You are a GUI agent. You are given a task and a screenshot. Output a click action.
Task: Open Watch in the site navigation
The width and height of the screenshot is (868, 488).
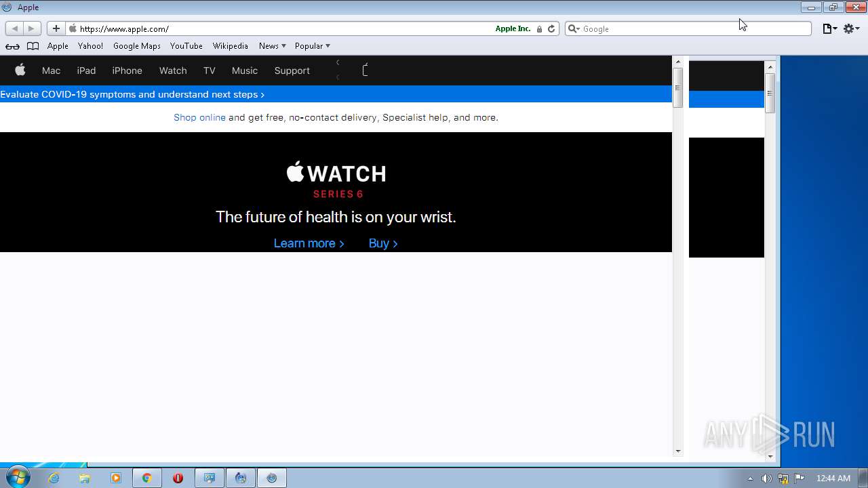pos(173,70)
